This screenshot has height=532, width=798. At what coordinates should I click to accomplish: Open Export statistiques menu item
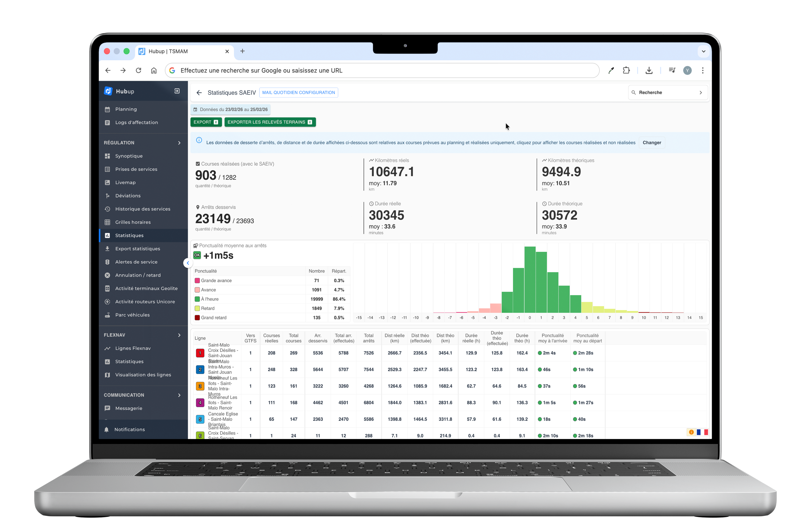click(137, 249)
